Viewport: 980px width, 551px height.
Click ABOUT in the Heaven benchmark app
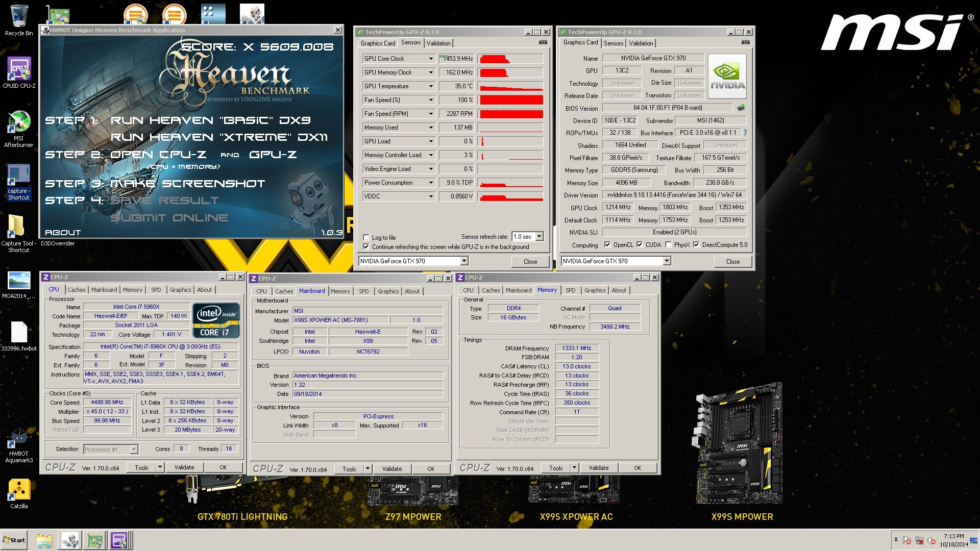point(63,233)
